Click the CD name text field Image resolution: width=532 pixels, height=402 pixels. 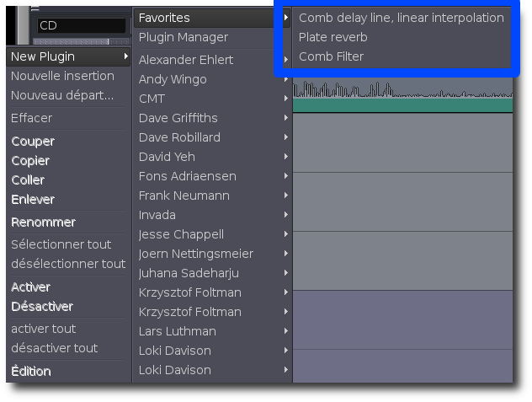82,26
